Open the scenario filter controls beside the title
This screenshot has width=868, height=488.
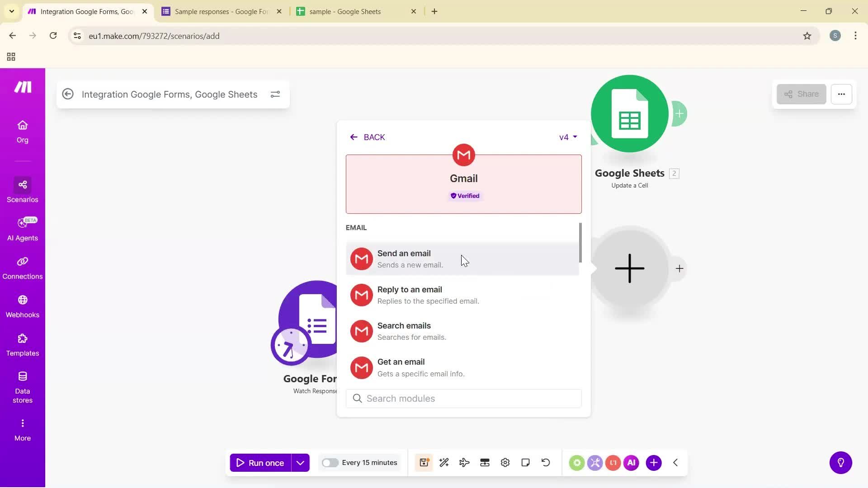click(275, 94)
